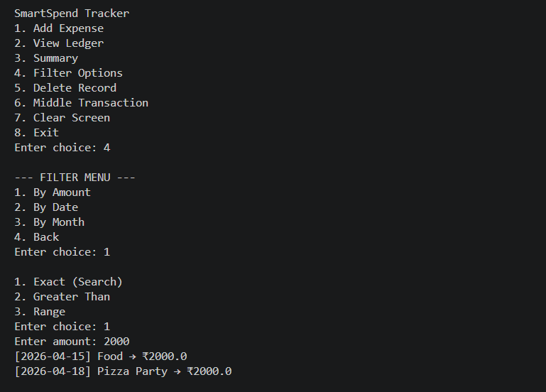The image size is (546, 392).
Task: Click the By Month filter option
Action: point(49,222)
